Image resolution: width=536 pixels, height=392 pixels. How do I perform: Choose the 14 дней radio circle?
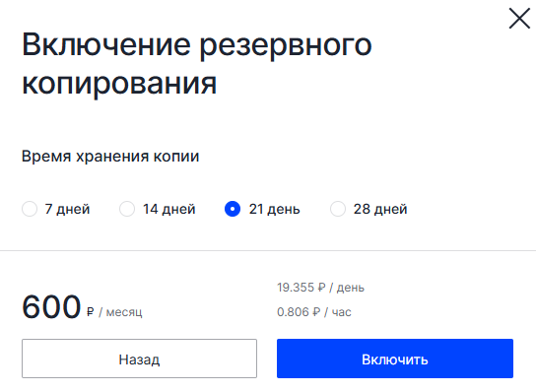pyautogui.click(x=127, y=209)
